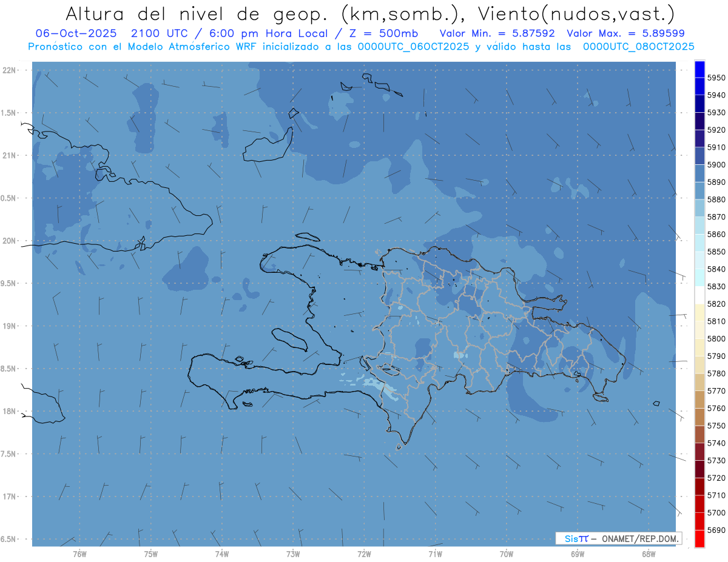This screenshot has width=728, height=562.
Task: Click the 5900 legend value label
Action: coord(716,164)
